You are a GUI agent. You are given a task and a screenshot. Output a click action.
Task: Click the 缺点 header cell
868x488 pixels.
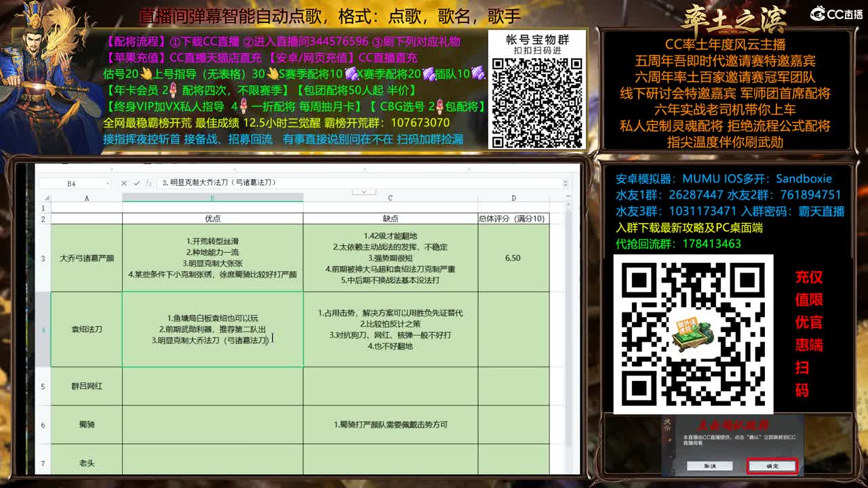coord(390,219)
